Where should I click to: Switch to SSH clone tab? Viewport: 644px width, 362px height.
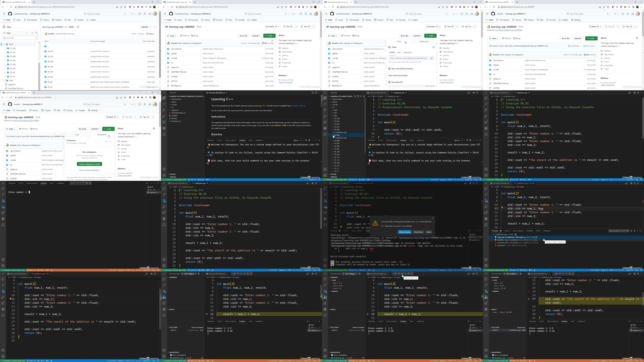point(399,52)
